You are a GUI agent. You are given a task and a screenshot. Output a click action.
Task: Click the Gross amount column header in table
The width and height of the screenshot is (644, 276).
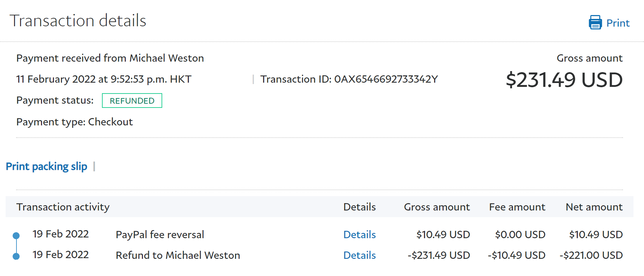coord(437,207)
